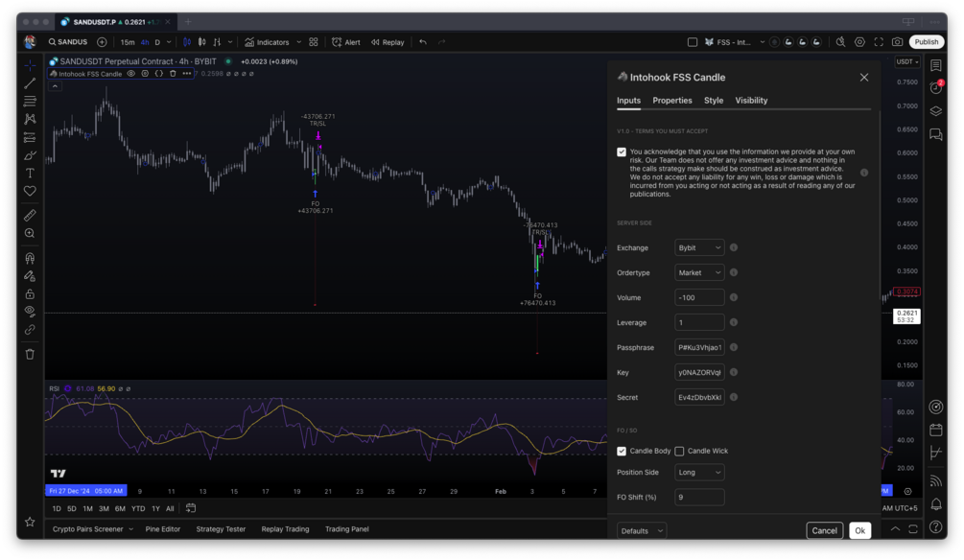Open the Position Side dropdown showing Long

pyautogui.click(x=699, y=472)
